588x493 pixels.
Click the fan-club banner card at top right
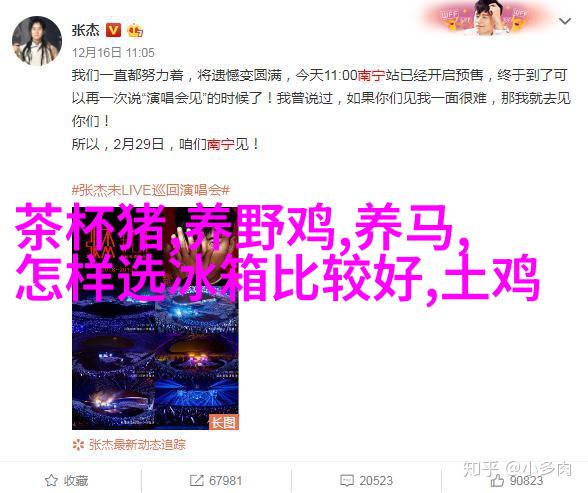coord(486,17)
